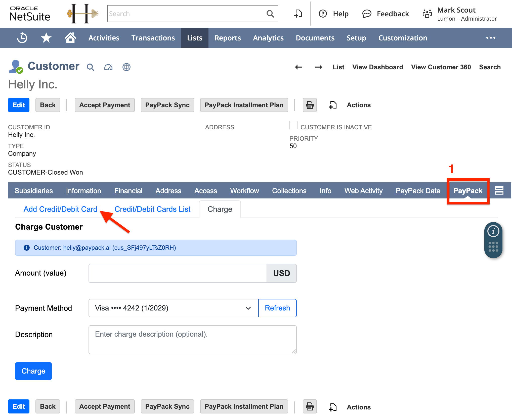Print the customer record
Screen dimensions: 512x420
(310, 105)
